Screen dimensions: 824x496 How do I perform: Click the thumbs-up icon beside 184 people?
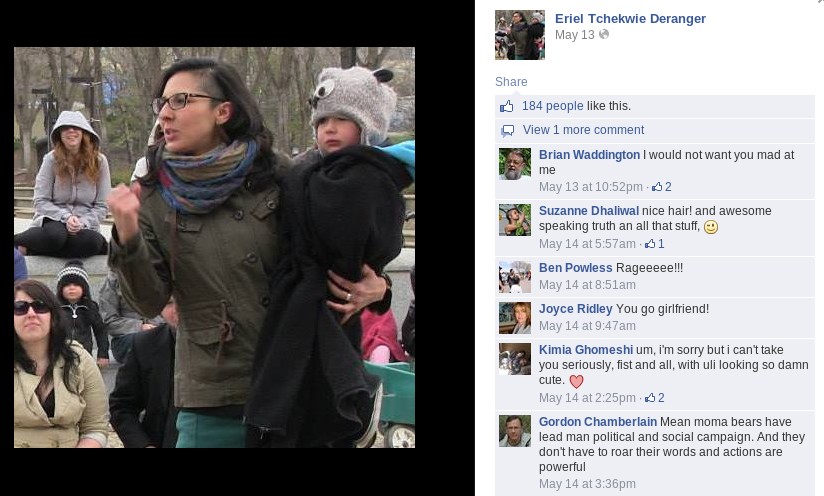click(x=507, y=107)
